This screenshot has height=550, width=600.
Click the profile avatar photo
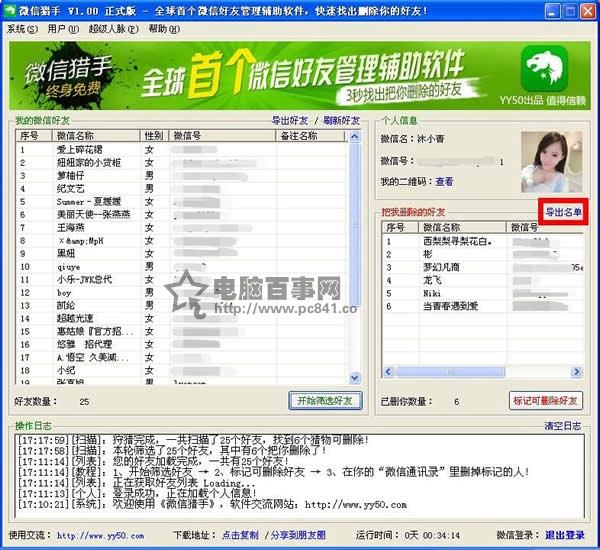[x=551, y=162]
